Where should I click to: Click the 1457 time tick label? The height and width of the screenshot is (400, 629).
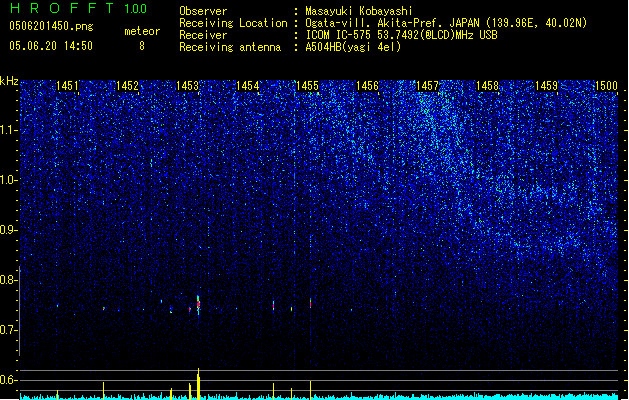point(428,85)
